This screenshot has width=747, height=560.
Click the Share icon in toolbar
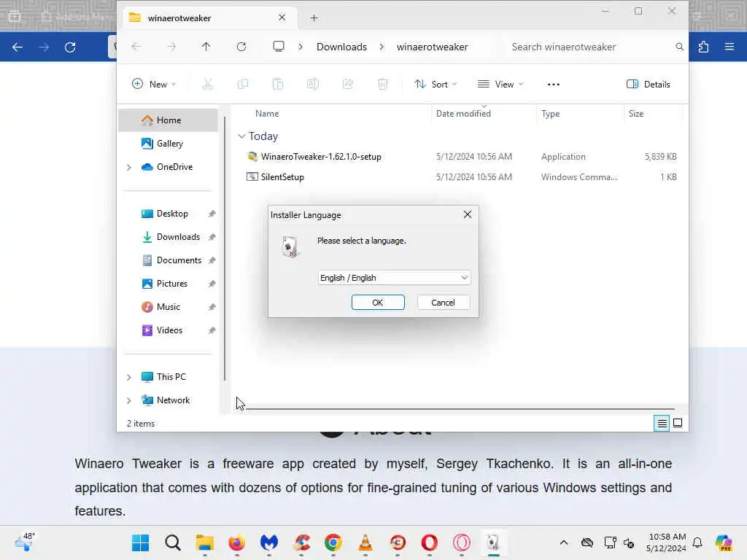348,85
